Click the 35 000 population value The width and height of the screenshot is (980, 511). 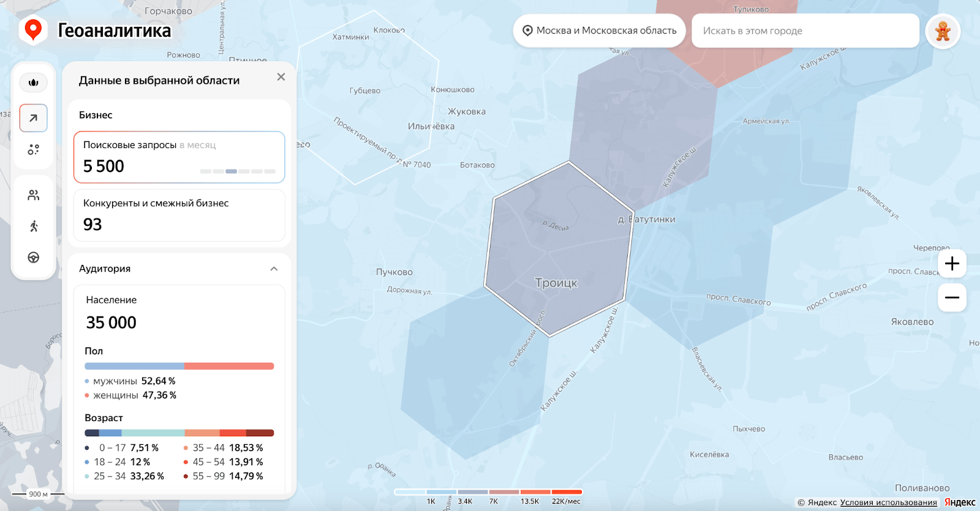(111, 323)
